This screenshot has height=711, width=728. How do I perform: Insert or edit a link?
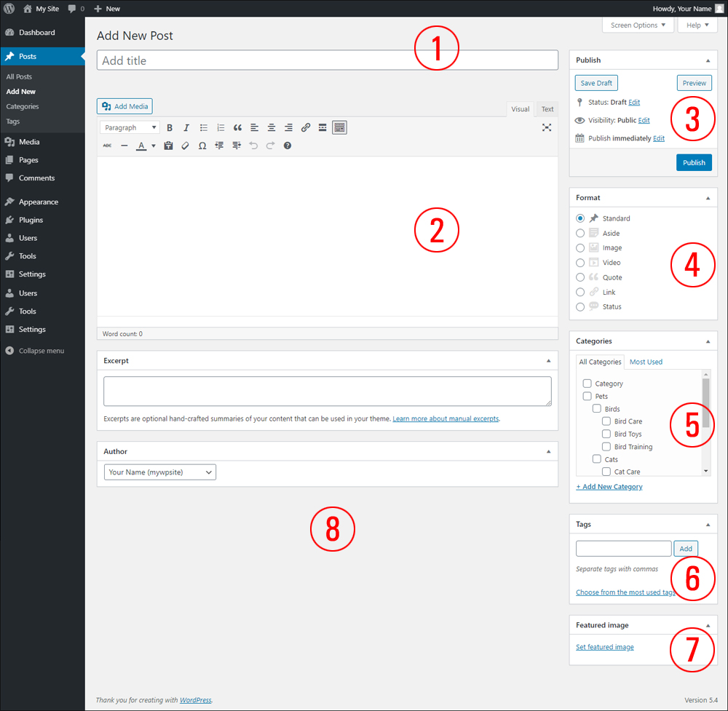pos(306,127)
